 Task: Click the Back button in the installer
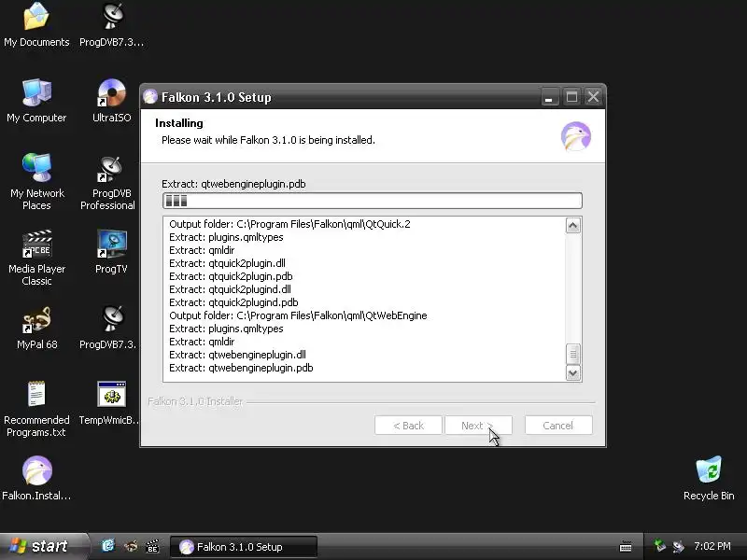408,426
